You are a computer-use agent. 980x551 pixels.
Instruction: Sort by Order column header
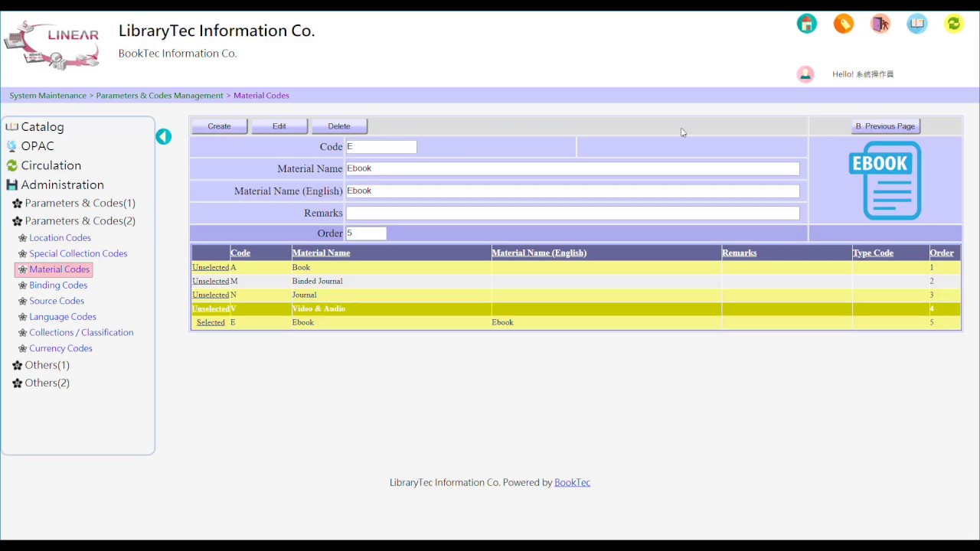[x=942, y=253]
